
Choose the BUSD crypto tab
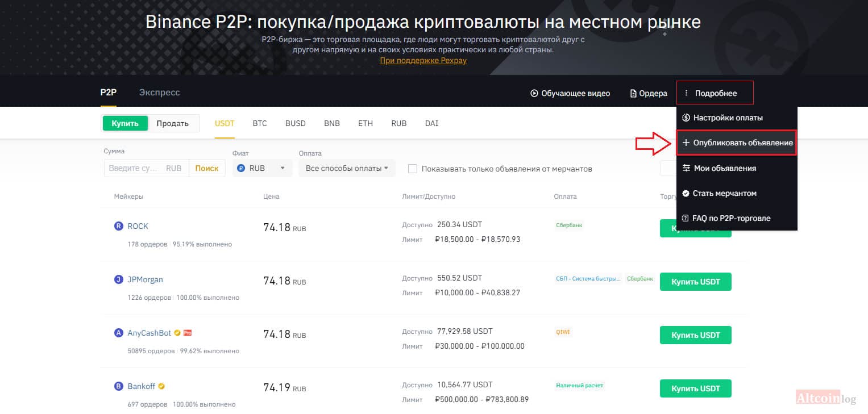[x=296, y=123]
